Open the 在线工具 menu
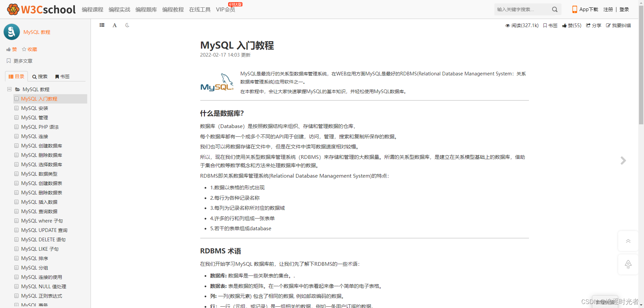Screen dimensions: 644x308 coord(200,9)
